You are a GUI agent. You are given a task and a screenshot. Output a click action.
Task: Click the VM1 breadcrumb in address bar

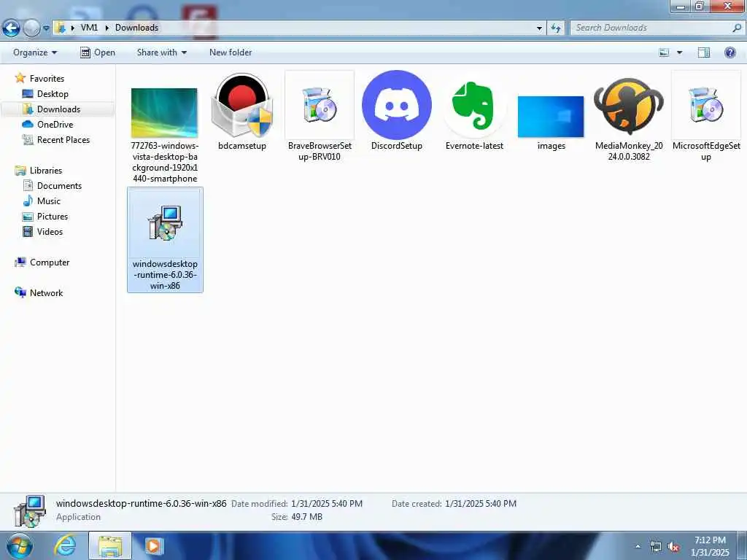[x=89, y=28]
